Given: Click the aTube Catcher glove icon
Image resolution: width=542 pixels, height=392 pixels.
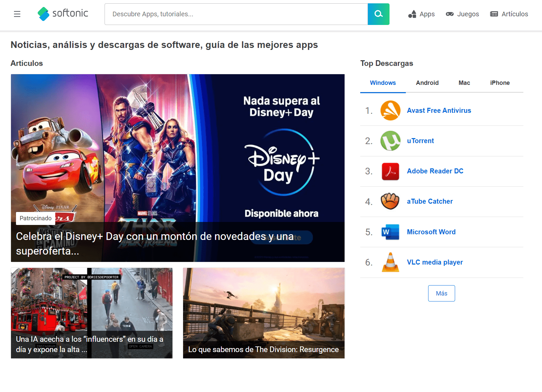Looking at the screenshot, I should coord(390,201).
